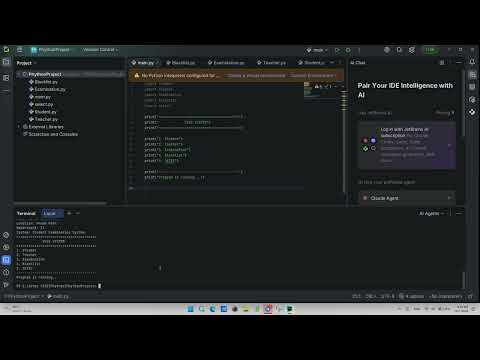This screenshot has height=360, width=480.
Task: Open IDE settings gear icon
Action: point(412,50)
